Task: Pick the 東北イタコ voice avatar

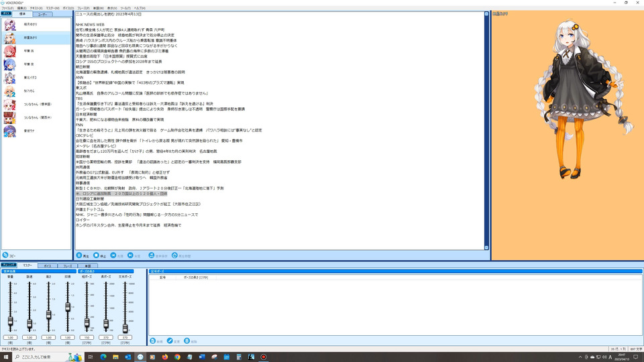Action: click(10, 78)
